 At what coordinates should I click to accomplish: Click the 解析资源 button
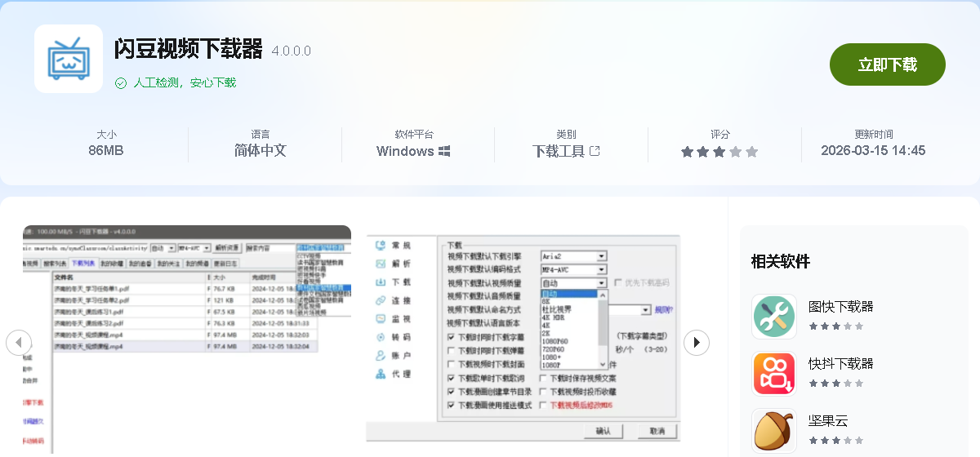point(227,247)
